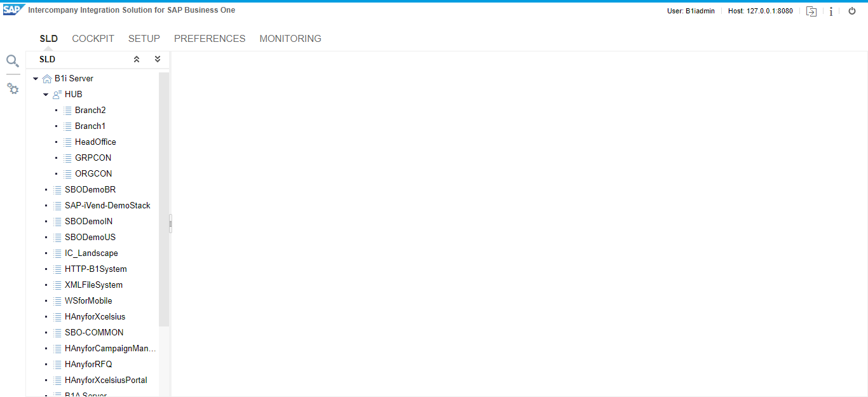Image resolution: width=868 pixels, height=397 pixels.
Task: Open the PREFERENCES tab
Action: 210,39
